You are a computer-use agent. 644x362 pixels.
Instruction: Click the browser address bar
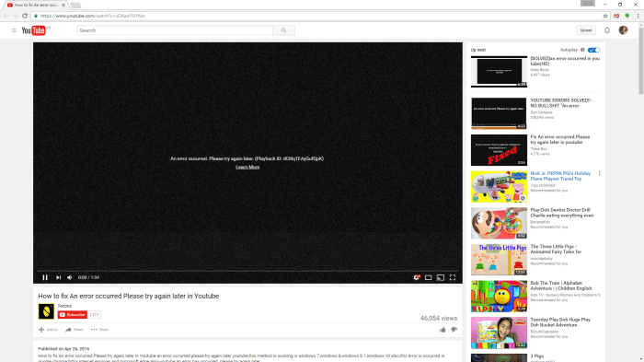pyautogui.click(x=316, y=16)
